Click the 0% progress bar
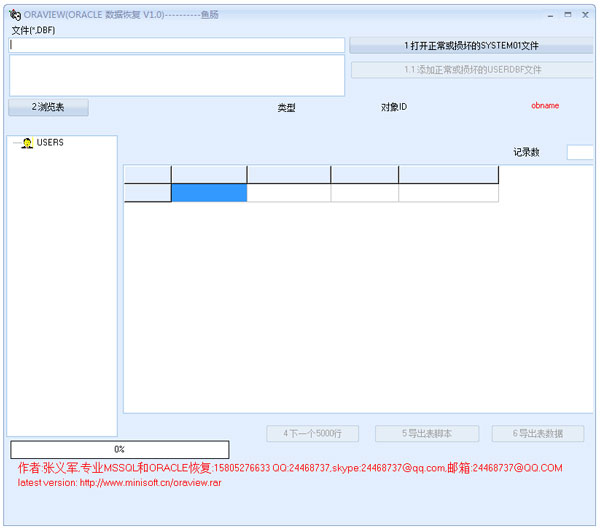The width and height of the screenshot is (600, 530). point(120,450)
